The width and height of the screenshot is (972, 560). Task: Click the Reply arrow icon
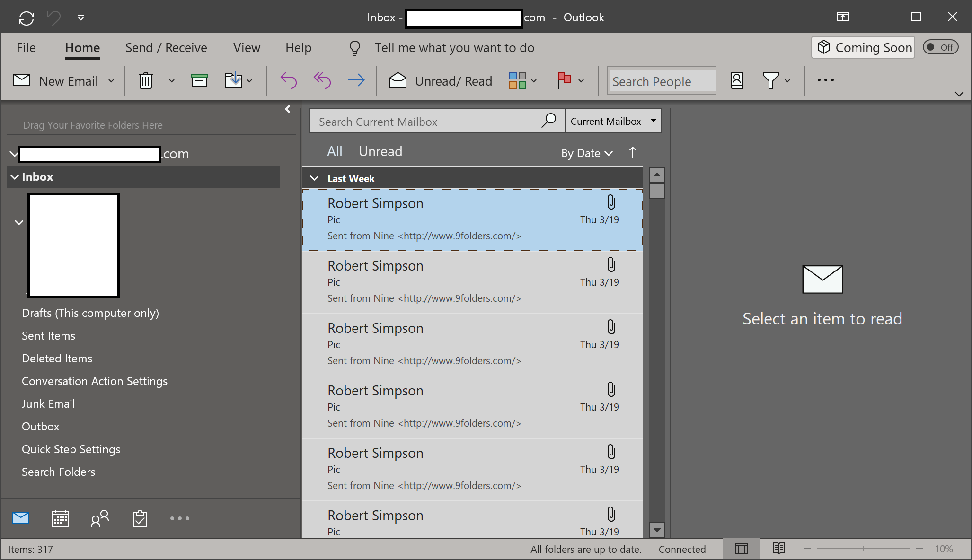[288, 81]
